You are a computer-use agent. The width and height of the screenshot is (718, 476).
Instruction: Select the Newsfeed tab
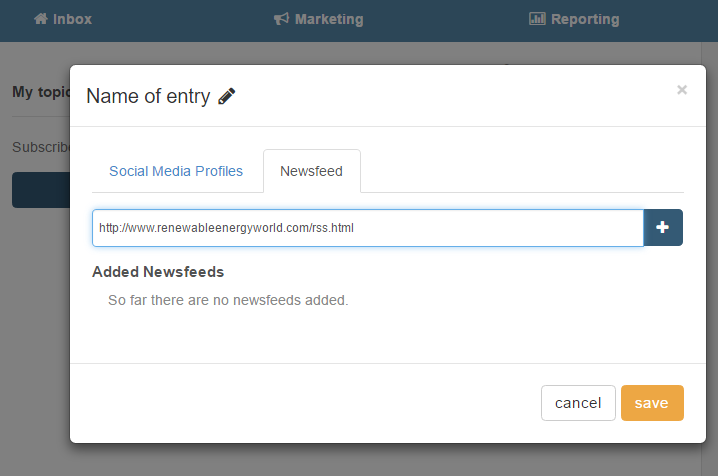[311, 171]
